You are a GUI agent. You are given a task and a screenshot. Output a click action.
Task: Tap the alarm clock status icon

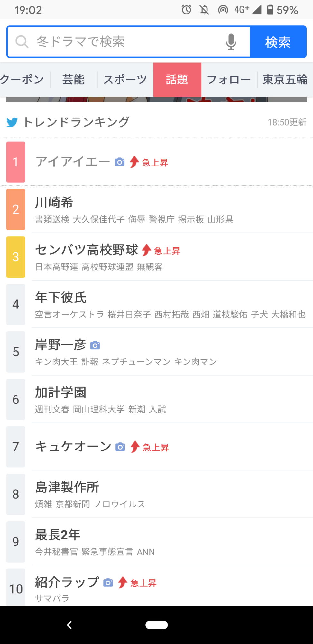[x=186, y=10]
